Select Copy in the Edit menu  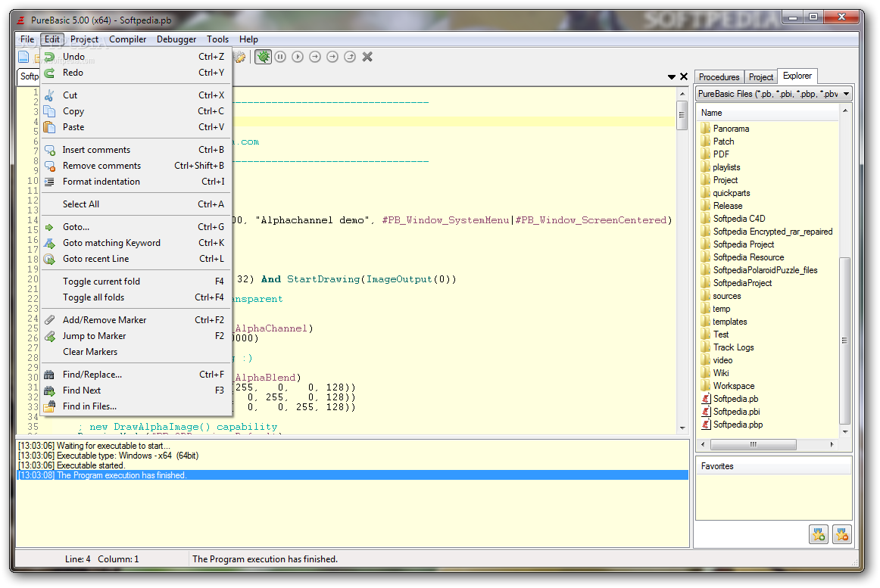[x=136, y=111]
